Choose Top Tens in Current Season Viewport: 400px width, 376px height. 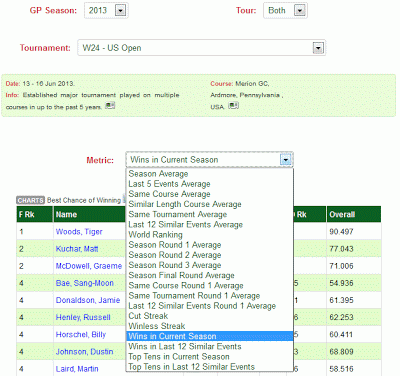point(210,357)
